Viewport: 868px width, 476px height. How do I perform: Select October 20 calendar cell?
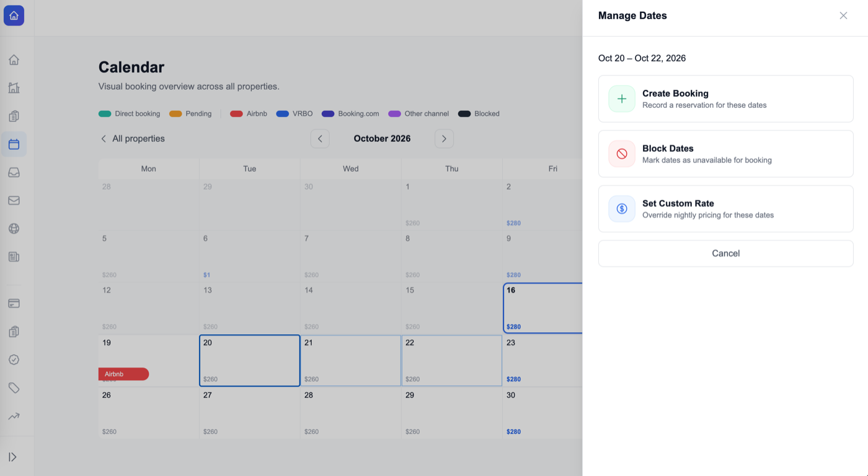coord(250,361)
